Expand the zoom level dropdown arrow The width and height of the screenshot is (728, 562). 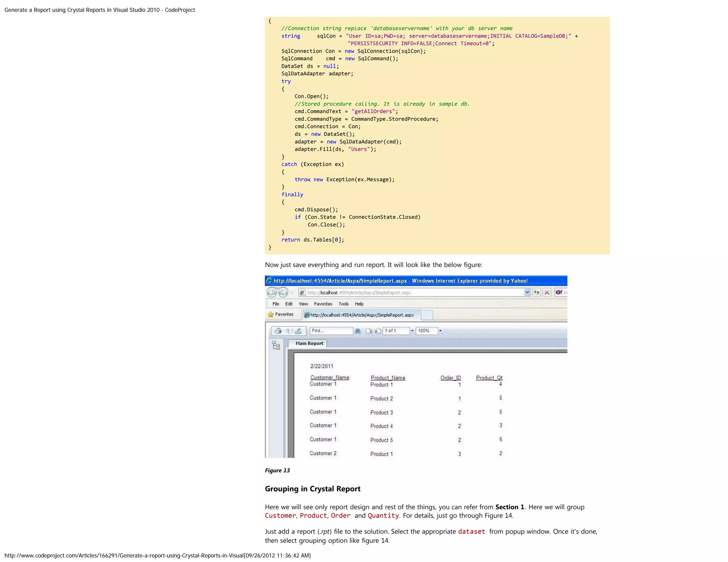tap(440, 331)
